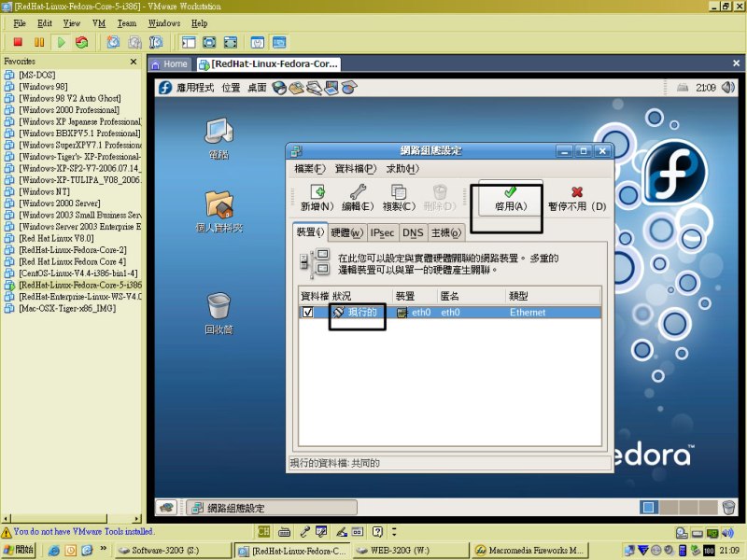The height and width of the screenshot is (560, 747).
Task: Open the VM menu
Action: coord(99,23)
